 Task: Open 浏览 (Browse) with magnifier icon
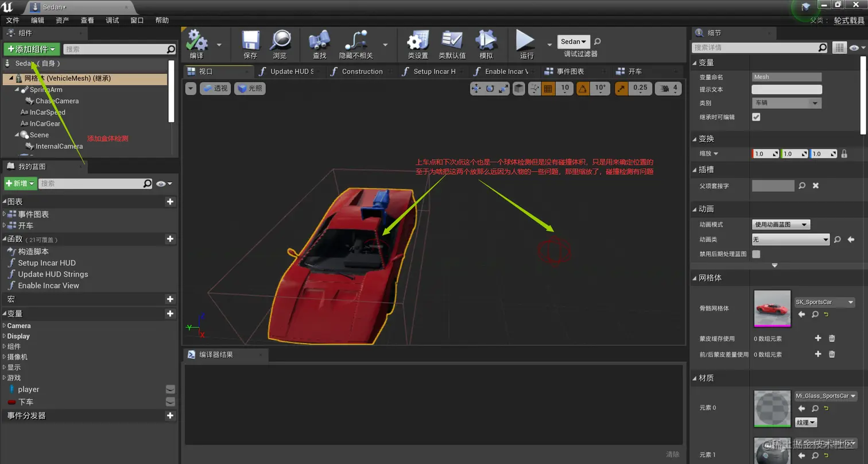(280, 40)
